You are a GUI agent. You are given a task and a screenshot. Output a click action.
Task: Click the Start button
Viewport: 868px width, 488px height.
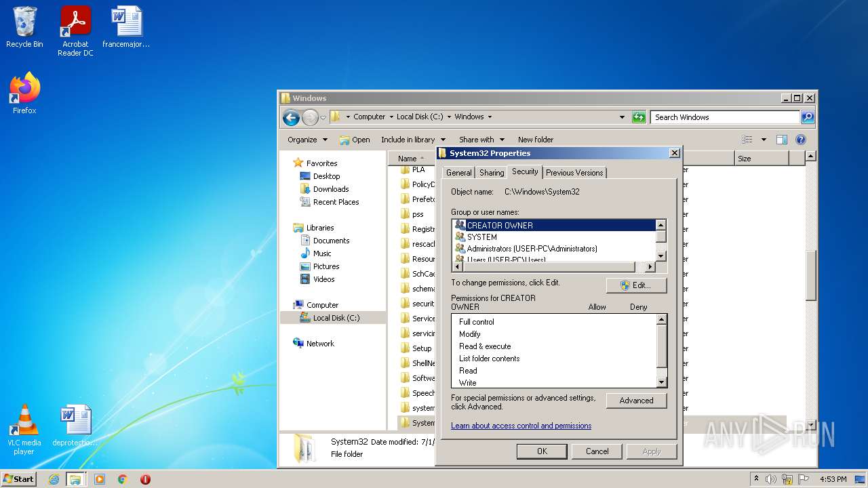[19, 479]
